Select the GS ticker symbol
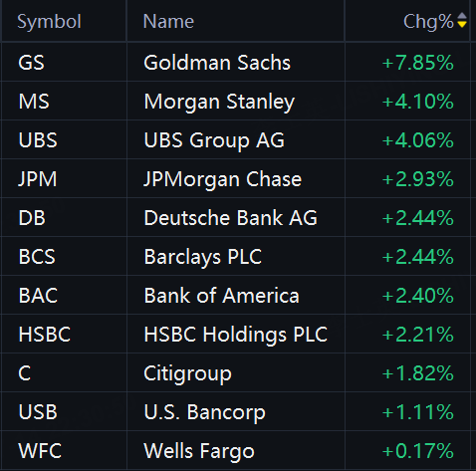 [x=31, y=63]
